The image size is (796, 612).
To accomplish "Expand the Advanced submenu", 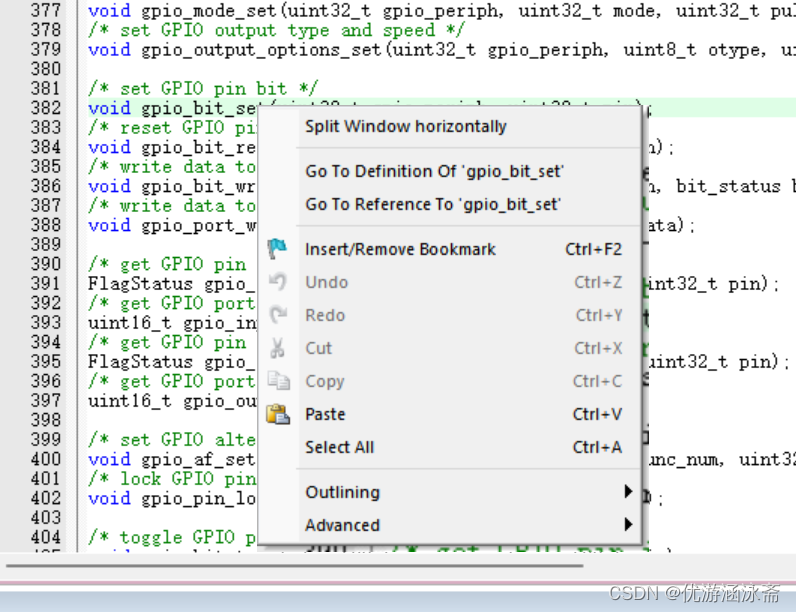I will pyautogui.click(x=450, y=525).
